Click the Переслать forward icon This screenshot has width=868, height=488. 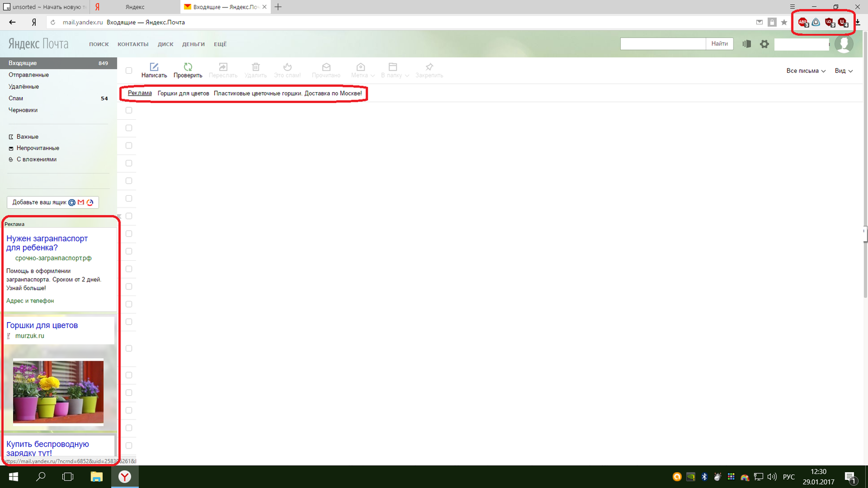click(x=223, y=67)
